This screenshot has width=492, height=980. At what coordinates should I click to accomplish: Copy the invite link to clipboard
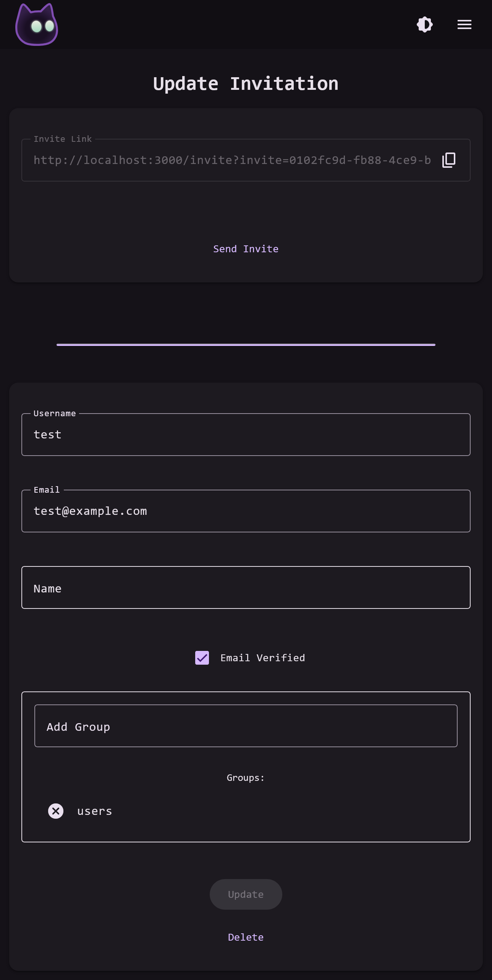[x=449, y=160]
